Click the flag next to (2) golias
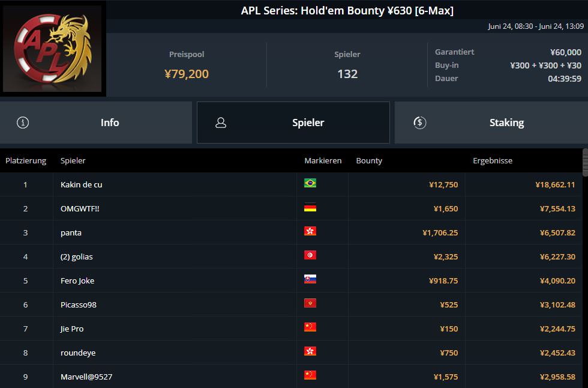The height and width of the screenshot is (388, 588). (310, 255)
